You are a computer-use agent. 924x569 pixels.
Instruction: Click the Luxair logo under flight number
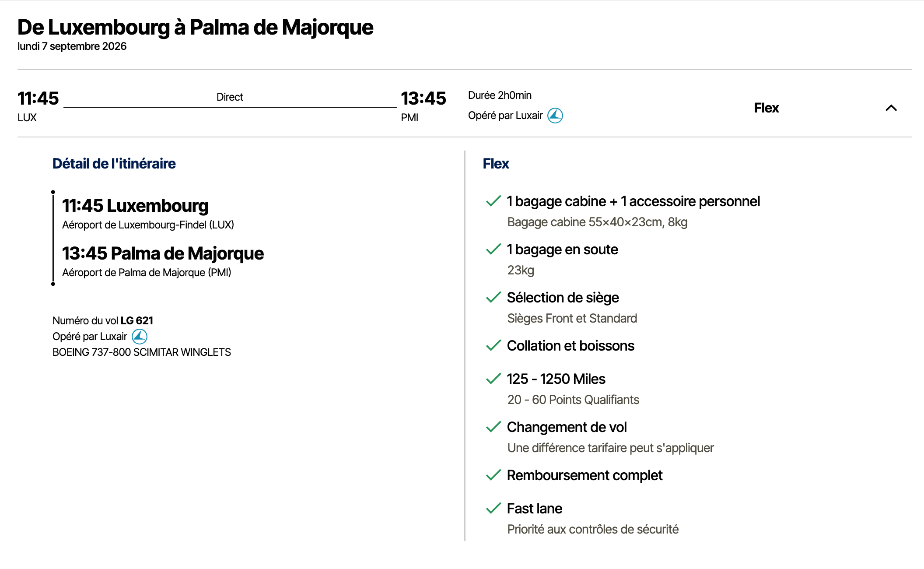pyautogui.click(x=140, y=337)
